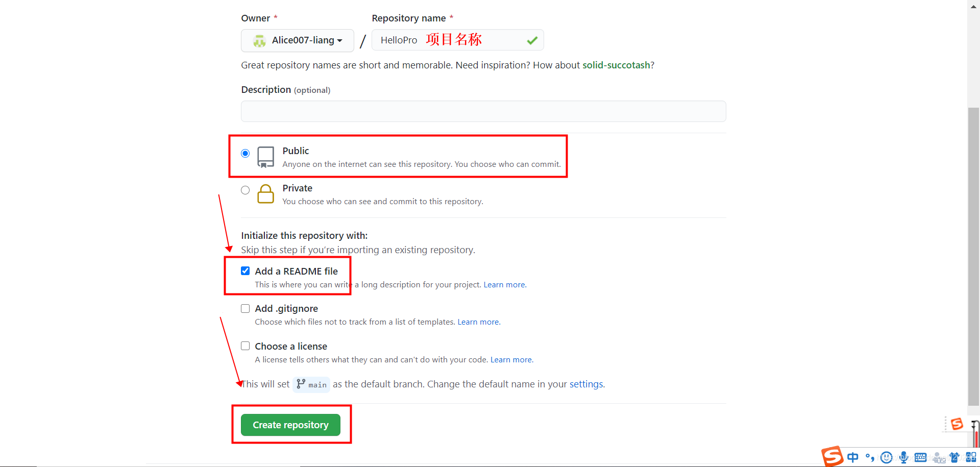Open the soft keyboard icon in the IME bar
Screen dimensions: 980x467
click(920, 457)
